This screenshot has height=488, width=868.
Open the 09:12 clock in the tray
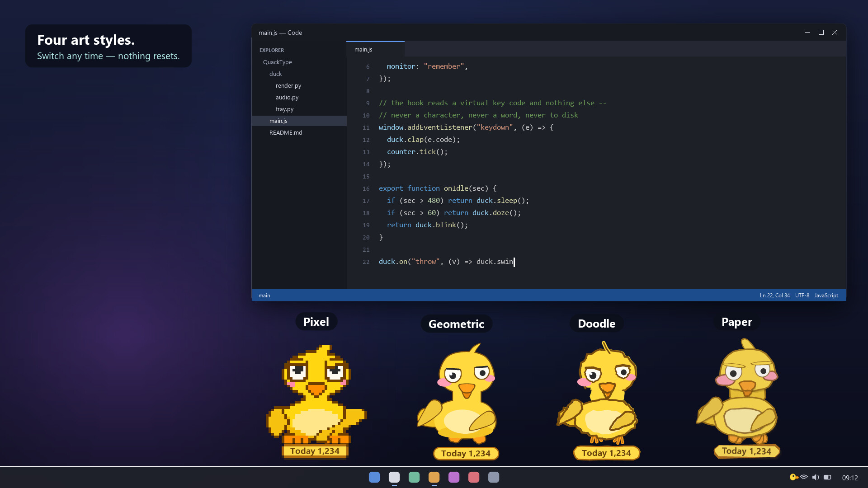tap(850, 478)
